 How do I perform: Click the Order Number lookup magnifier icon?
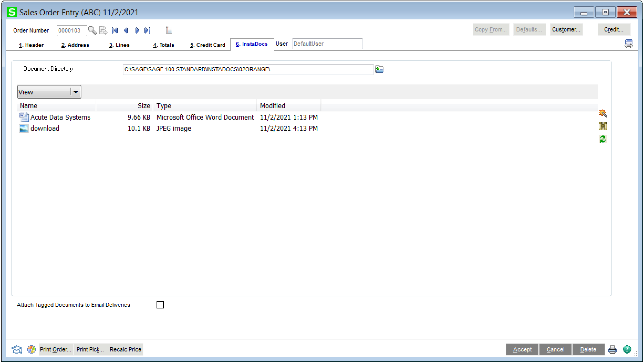[92, 30]
